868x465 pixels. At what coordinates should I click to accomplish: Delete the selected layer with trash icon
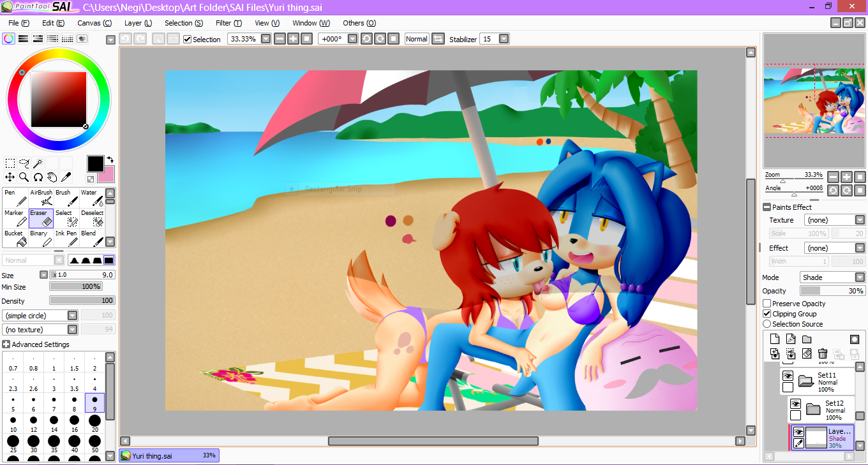(823, 353)
